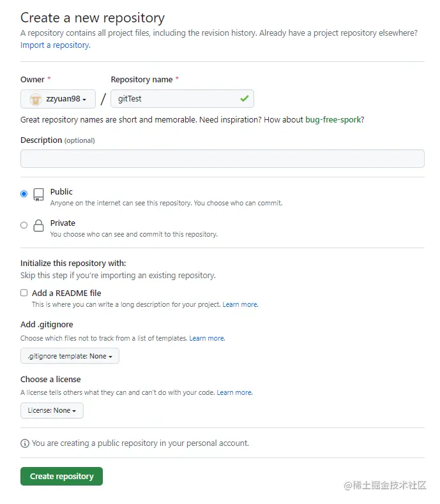Click the Description text field
Viewport: 440px width, 504px height.
click(222, 158)
